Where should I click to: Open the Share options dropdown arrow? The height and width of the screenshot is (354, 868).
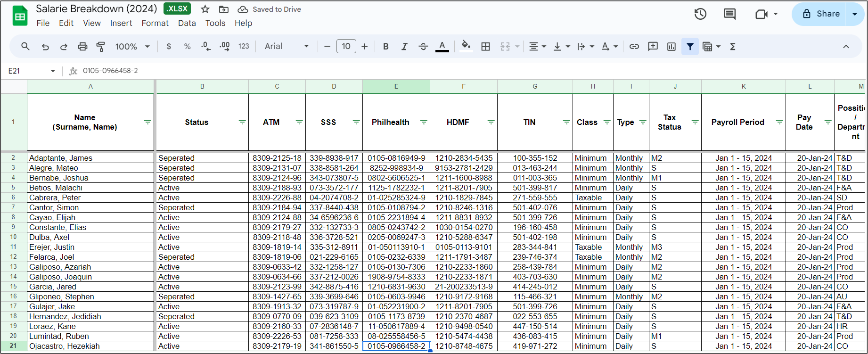pyautogui.click(x=855, y=14)
